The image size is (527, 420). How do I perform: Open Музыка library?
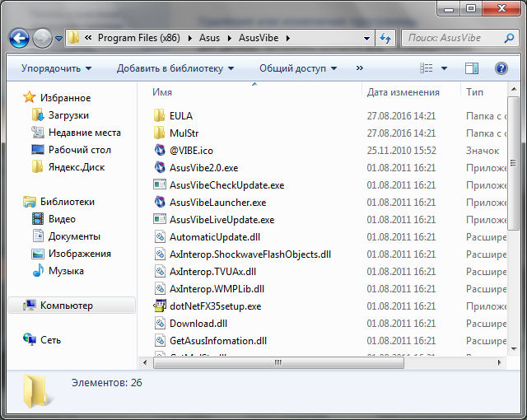tap(66, 271)
